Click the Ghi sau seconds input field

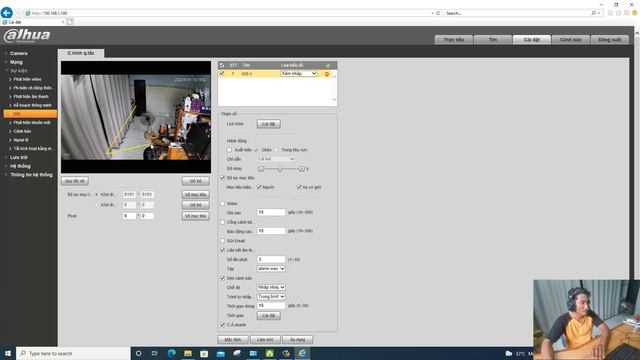pos(271,212)
